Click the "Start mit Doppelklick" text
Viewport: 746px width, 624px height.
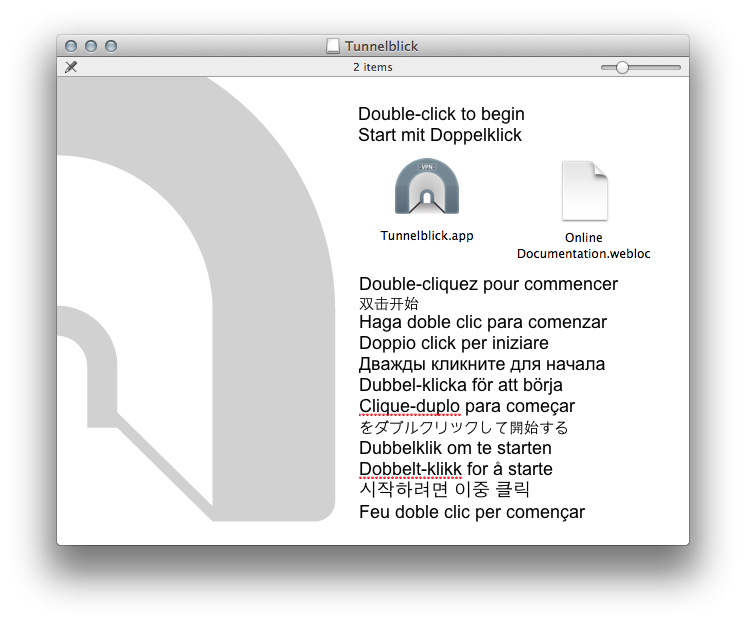(440, 135)
